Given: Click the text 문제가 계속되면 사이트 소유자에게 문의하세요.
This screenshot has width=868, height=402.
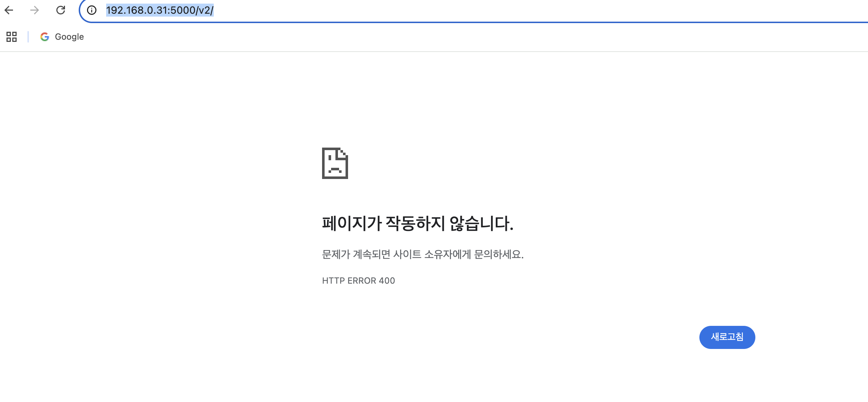Looking at the screenshot, I should click(422, 254).
